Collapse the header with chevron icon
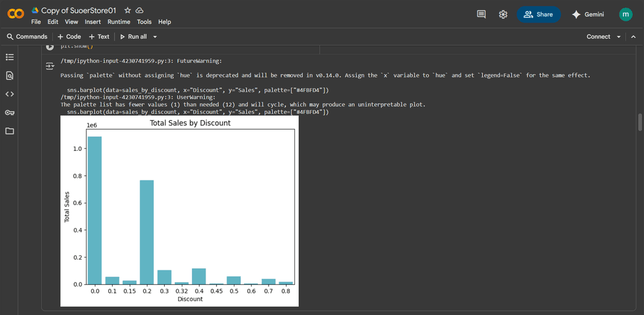The height and width of the screenshot is (315, 644). 633,36
